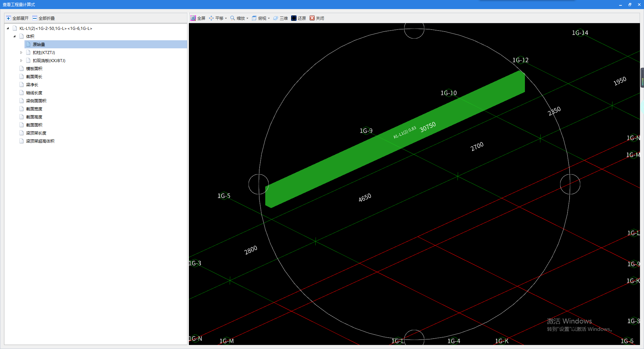The image size is (644, 349).
Task: Click page icon beside KL-L1(2) root node
Action: 15,28
